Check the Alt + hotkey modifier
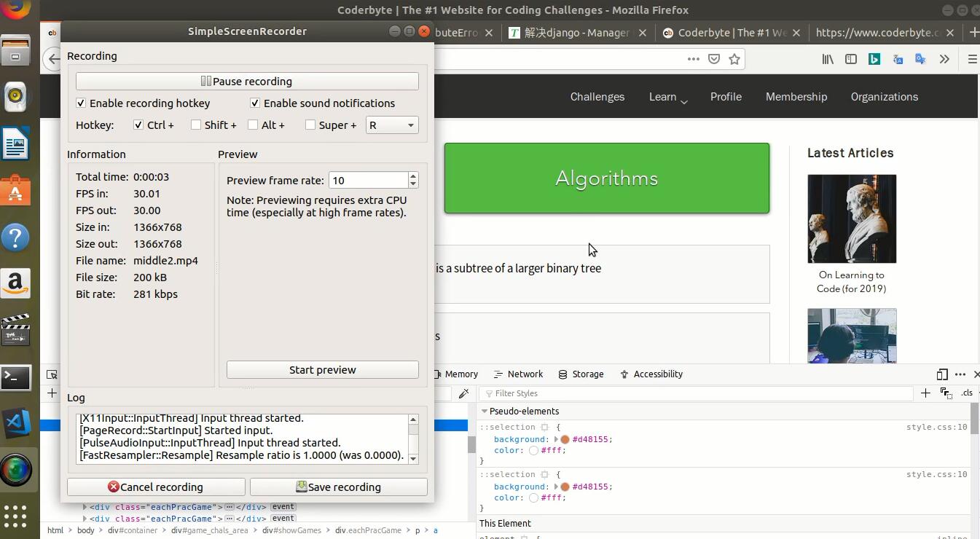 (x=253, y=125)
